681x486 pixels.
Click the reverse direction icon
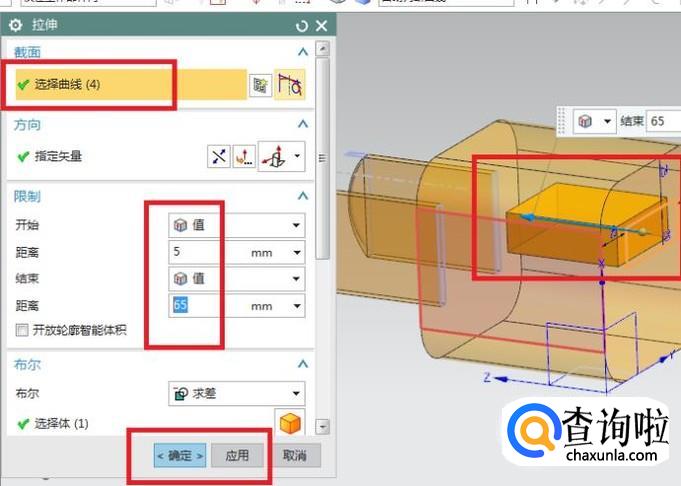(x=218, y=156)
